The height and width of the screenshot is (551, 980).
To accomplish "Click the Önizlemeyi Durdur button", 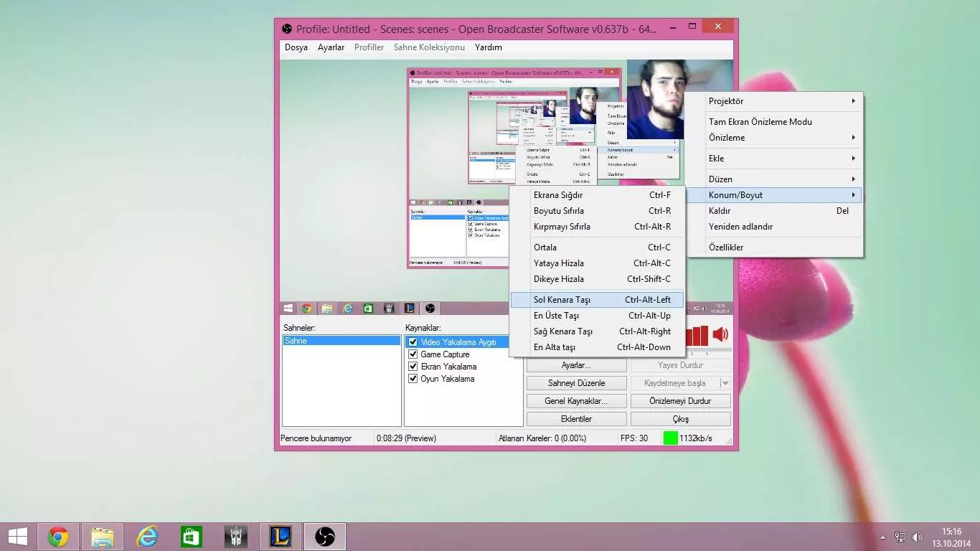I will point(679,401).
